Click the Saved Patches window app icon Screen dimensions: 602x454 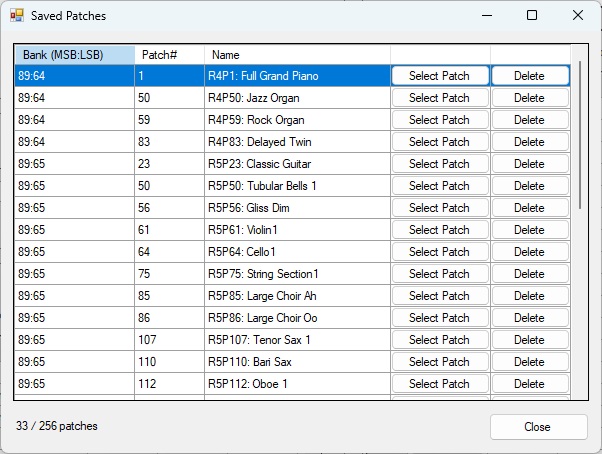click(x=17, y=16)
